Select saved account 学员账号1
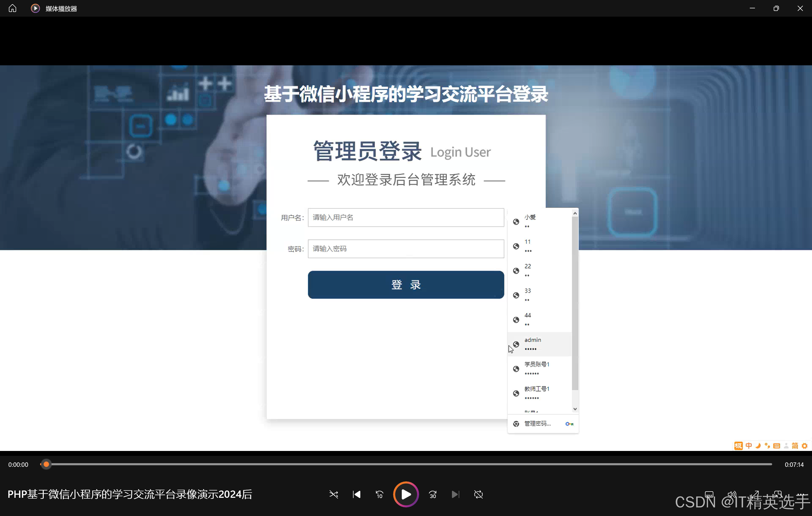The height and width of the screenshot is (516, 812). tap(539, 368)
